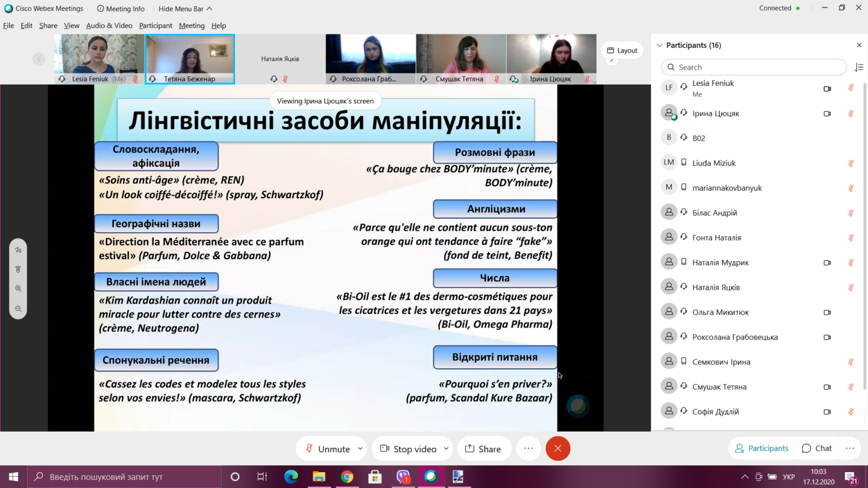Click the zoom out magnifier icon
Screen dimensions: 868x488
(x=18, y=309)
